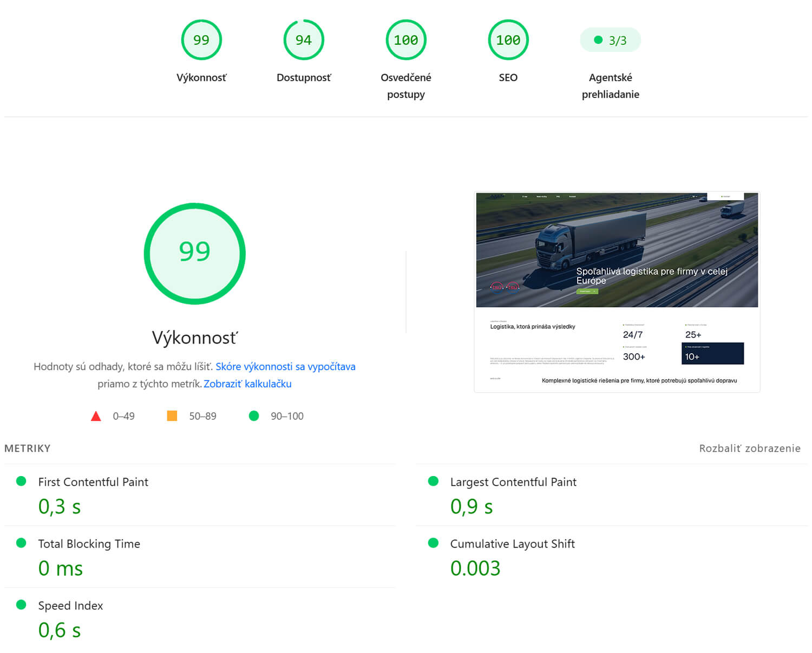812x653 pixels.
Task: Open the SEO score gauge 100
Action: [508, 40]
